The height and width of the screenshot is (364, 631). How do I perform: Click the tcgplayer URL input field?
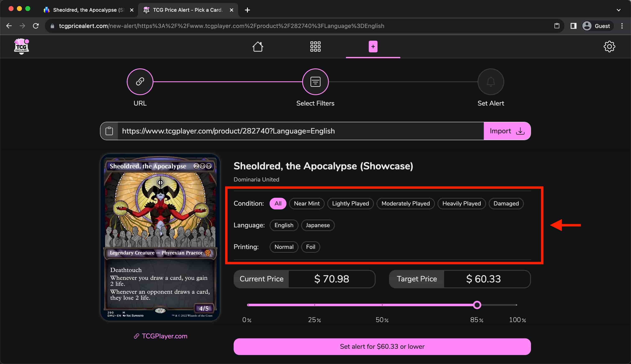(300, 131)
